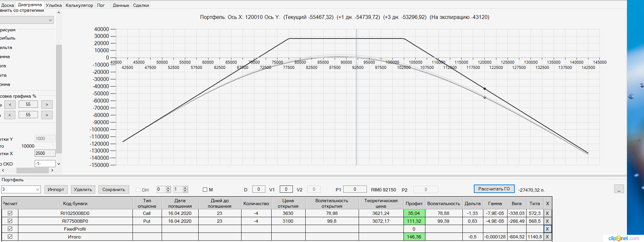Image resolution: width=644 pixels, height=242 pixels.
Task: Open the Сделки tab
Action: 141,5
